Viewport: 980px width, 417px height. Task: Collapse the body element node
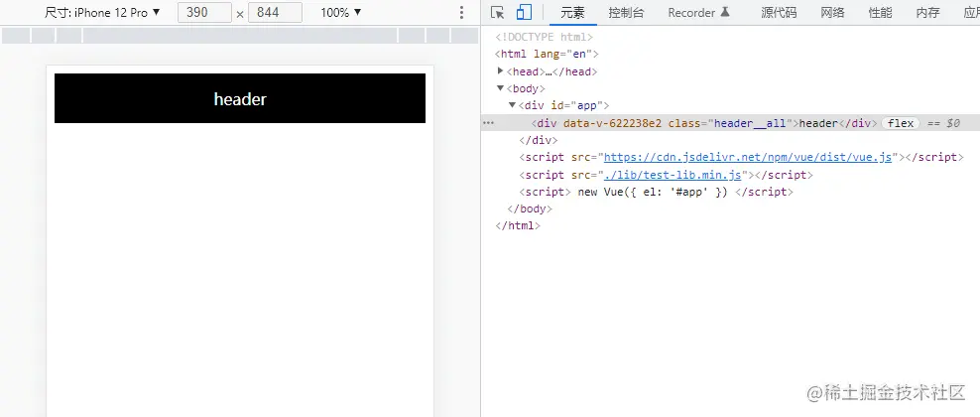click(x=501, y=88)
